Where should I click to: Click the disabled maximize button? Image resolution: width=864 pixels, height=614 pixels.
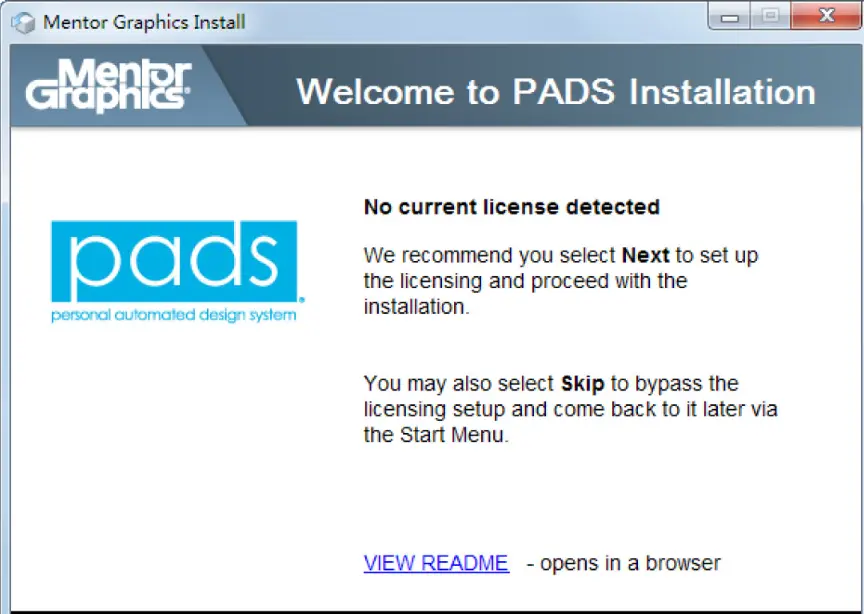pyautogui.click(x=770, y=15)
